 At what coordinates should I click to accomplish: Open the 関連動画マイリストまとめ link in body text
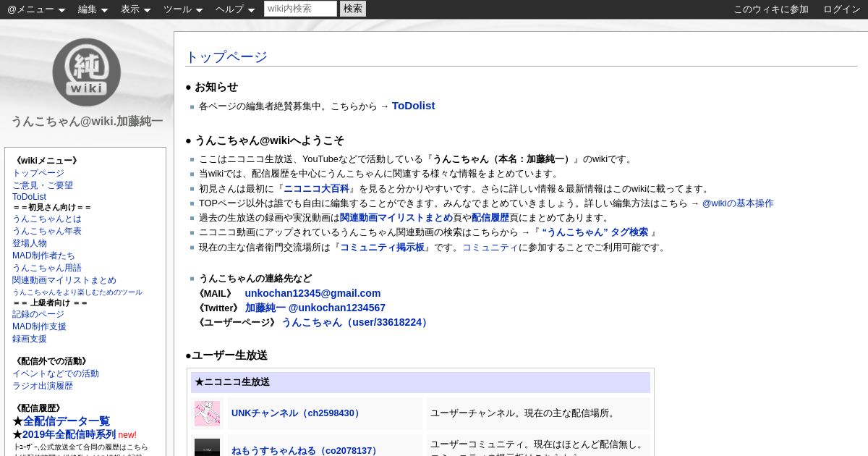pyautogui.click(x=396, y=218)
